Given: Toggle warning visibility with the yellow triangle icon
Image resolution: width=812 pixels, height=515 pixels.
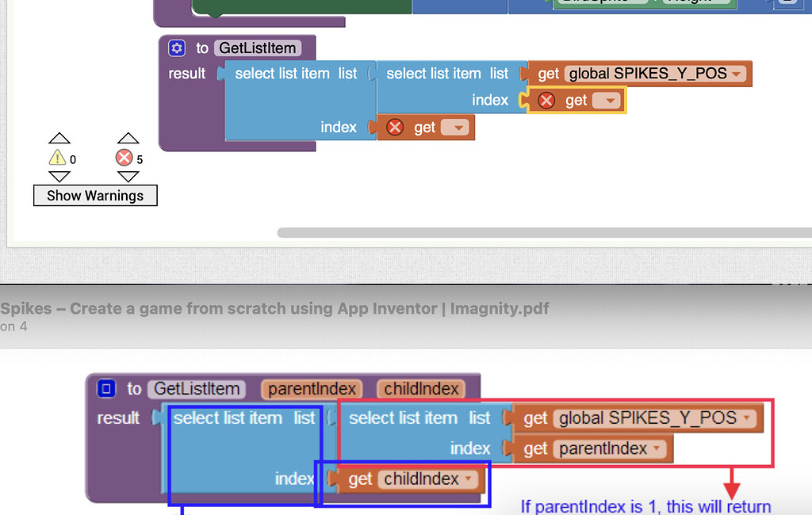Looking at the screenshot, I should pos(57,158).
